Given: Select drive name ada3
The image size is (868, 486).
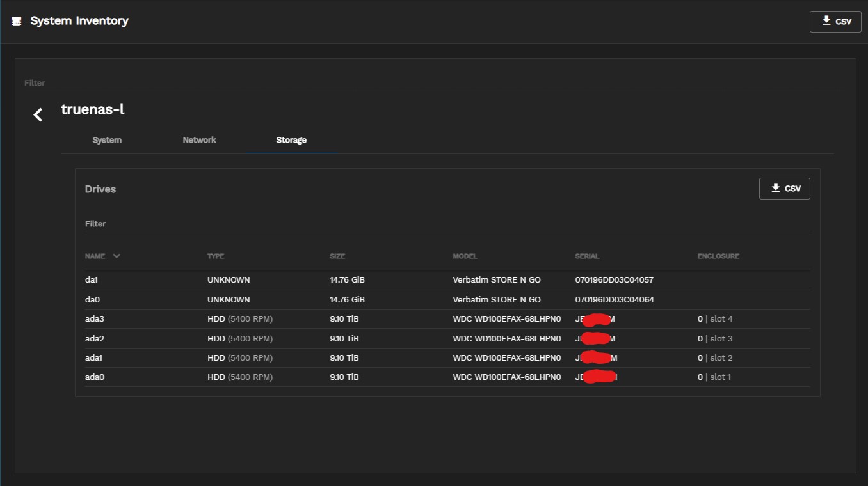Looking at the screenshot, I should point(95,319).
